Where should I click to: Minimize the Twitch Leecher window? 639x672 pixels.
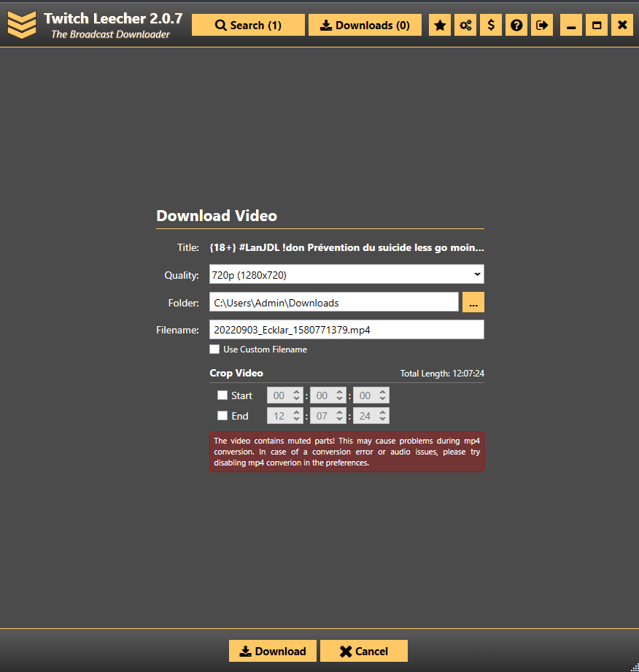coord(571,26)
